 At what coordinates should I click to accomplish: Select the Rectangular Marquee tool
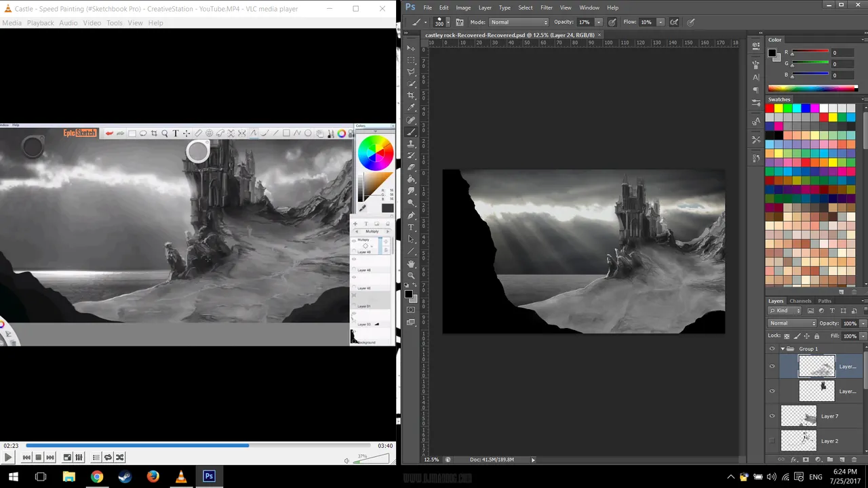click(411, 59)
